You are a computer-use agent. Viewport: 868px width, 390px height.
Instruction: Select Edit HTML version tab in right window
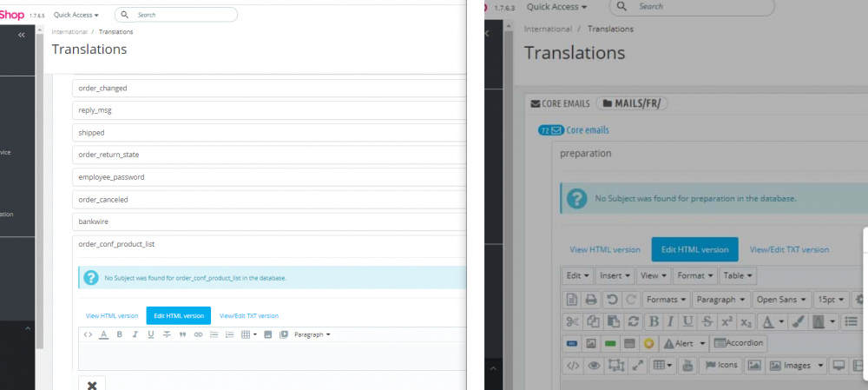pyautogui.click(x=694, y=250)
